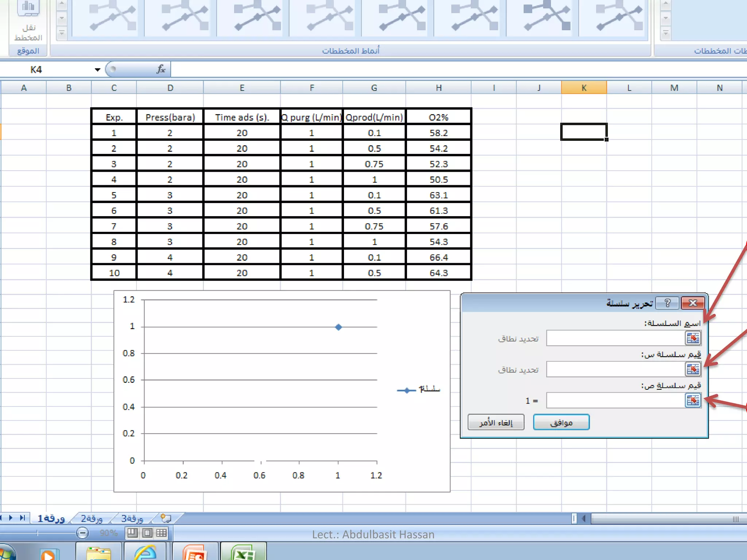Click the insert function fx icon
The image size is (747, 560).
coord(161,69)
